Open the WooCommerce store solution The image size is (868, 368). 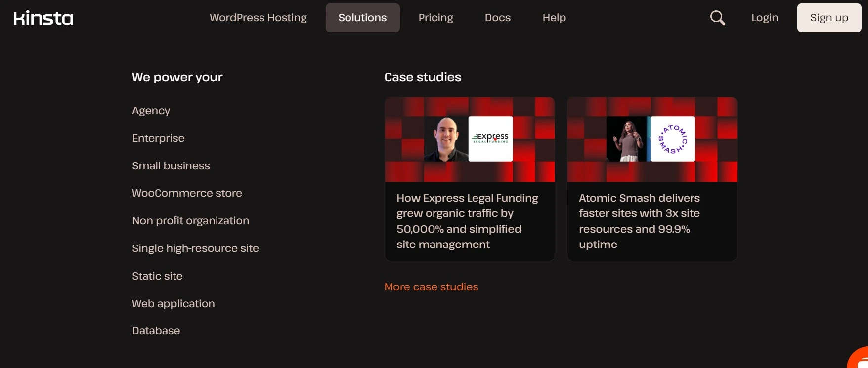point(187,193)
